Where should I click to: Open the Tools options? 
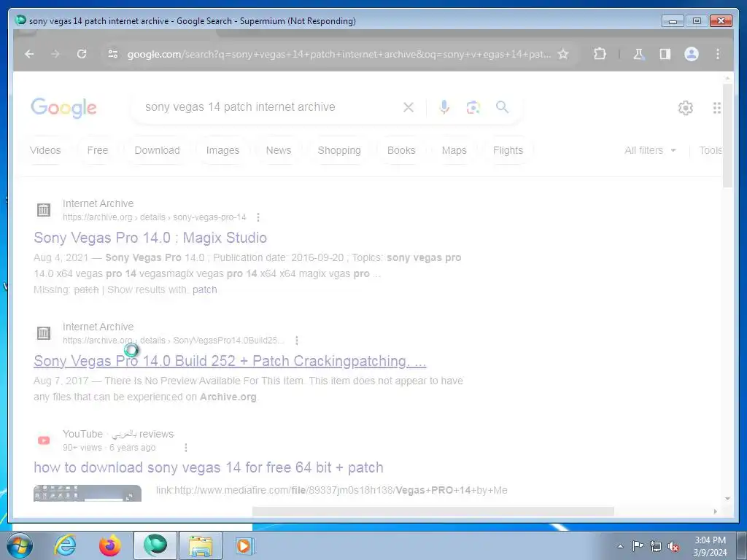pyautogui.click(x=711, y=150)
